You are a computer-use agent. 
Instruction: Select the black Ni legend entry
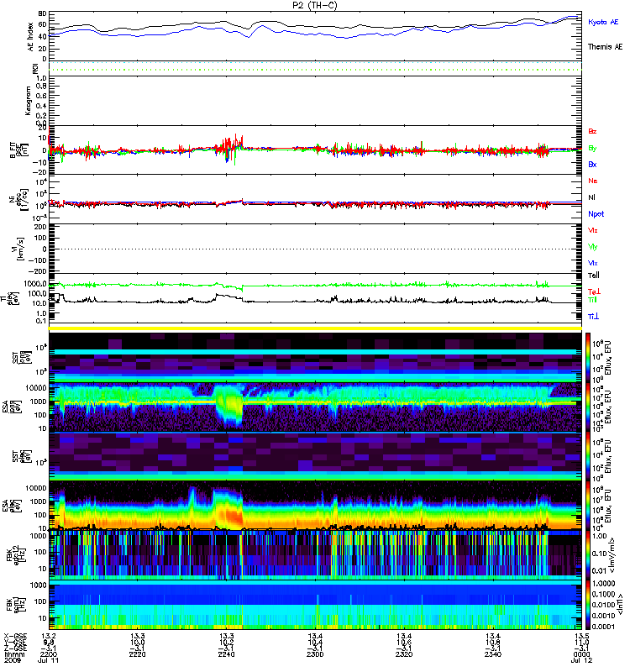591,197
